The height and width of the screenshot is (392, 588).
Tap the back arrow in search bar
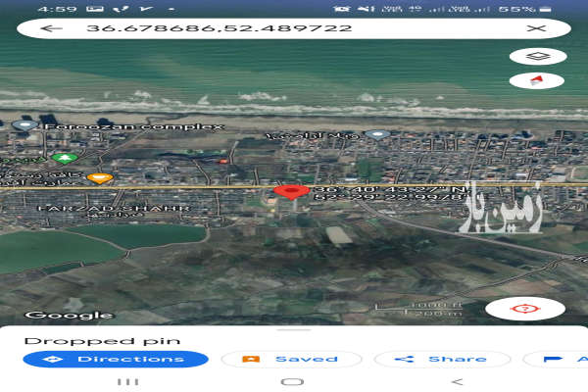tap(51, 27)
